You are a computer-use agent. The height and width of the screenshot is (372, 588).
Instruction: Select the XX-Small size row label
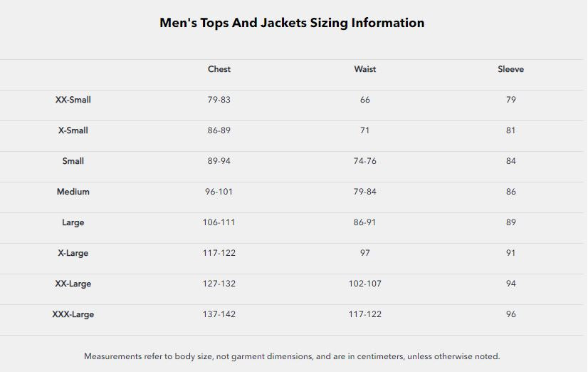(73, 100)
